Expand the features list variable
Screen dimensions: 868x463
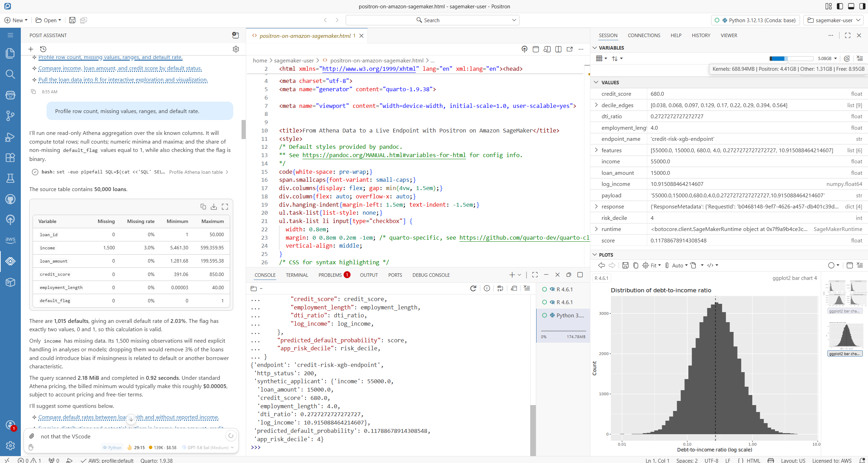(596, 150)
